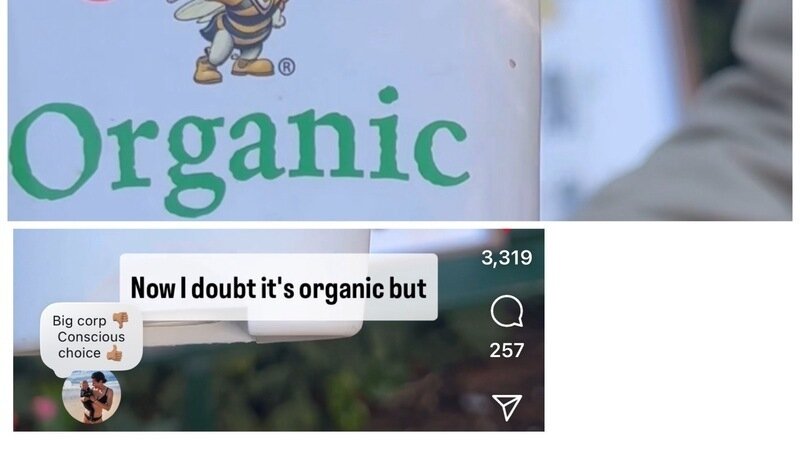Open the 3,319 likes count
This screenshot has height=450, width=800.
tap(507, 258)
